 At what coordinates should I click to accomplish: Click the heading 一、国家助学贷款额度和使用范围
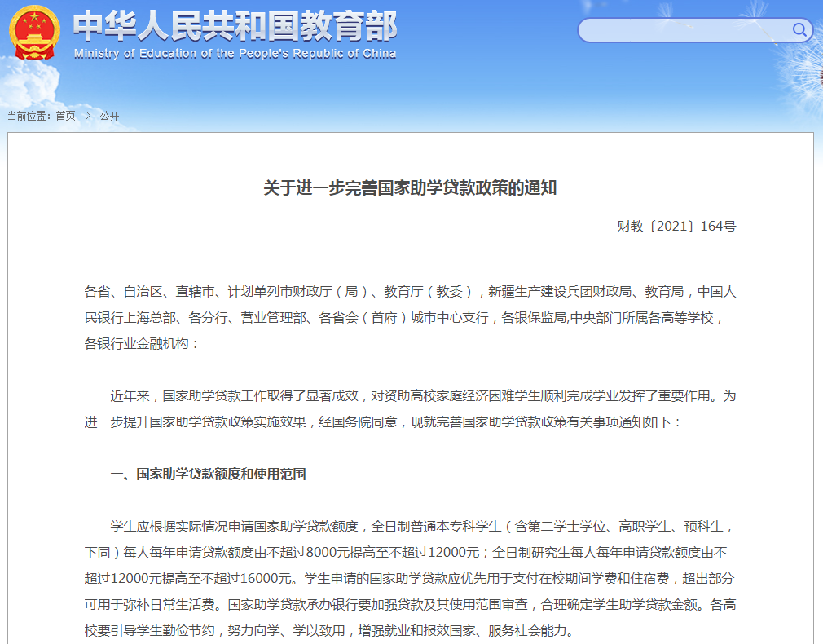208,474
